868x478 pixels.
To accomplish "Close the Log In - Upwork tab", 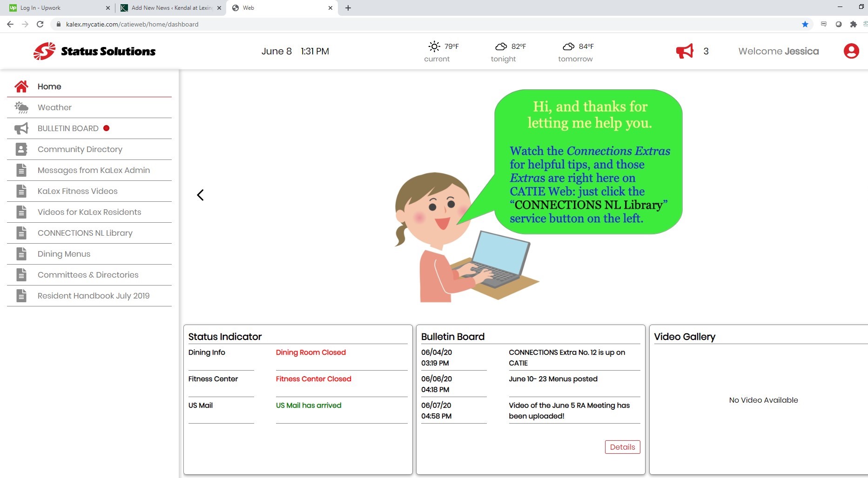I will (108, 8).
